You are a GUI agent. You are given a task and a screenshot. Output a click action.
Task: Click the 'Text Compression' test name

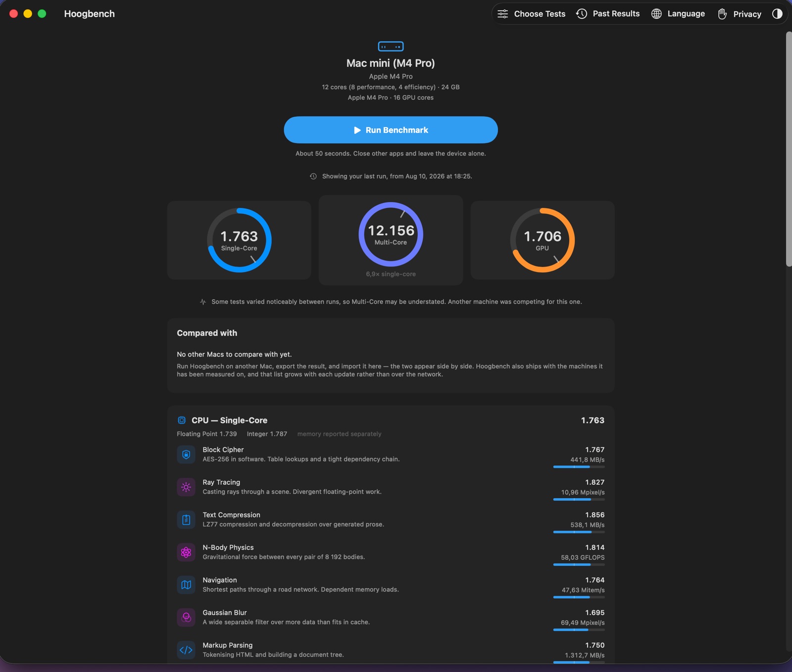(x=231, y=515)
